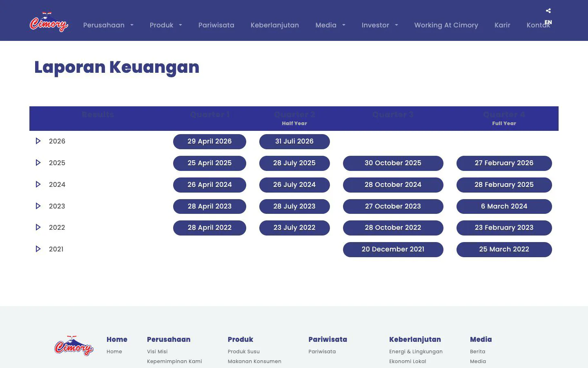Image resolution: width=588 pixels, height=368 pixels.
Task: Open the Perusahaan dropdown menu
Action: click(x=108, y=25)
